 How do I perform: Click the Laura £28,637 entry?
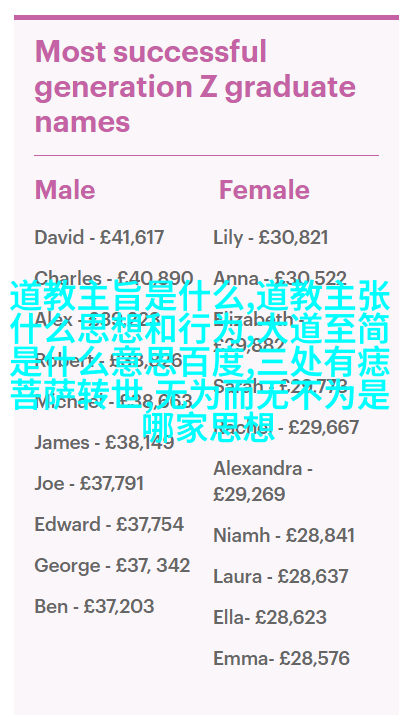(x=281, y=576)
